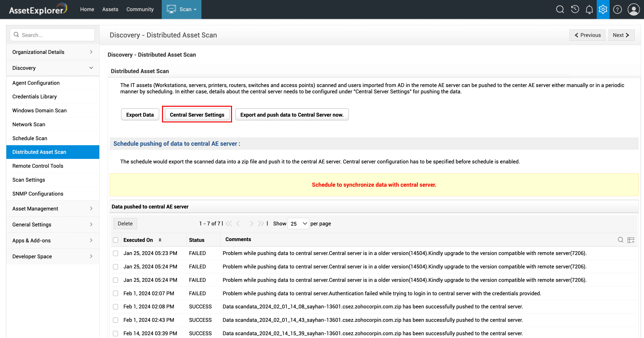
Task: Expand the Asset Management section
Action: (x=53, y=208)
